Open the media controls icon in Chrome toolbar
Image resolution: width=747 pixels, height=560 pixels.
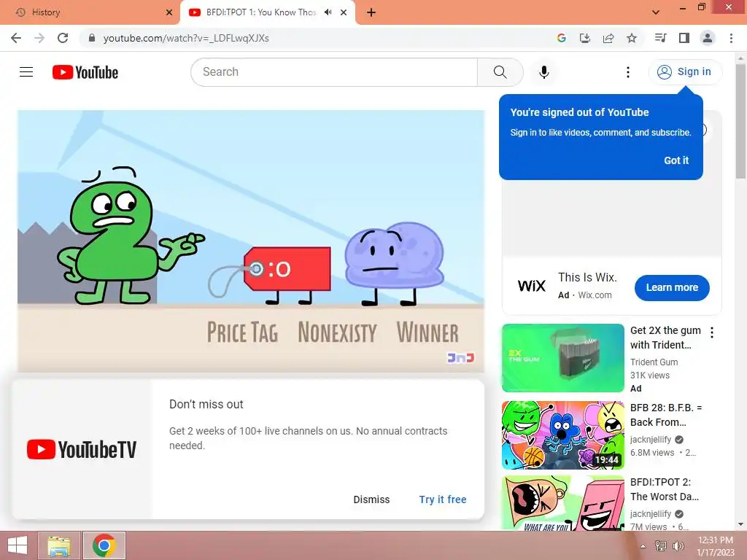coord(660,38)
